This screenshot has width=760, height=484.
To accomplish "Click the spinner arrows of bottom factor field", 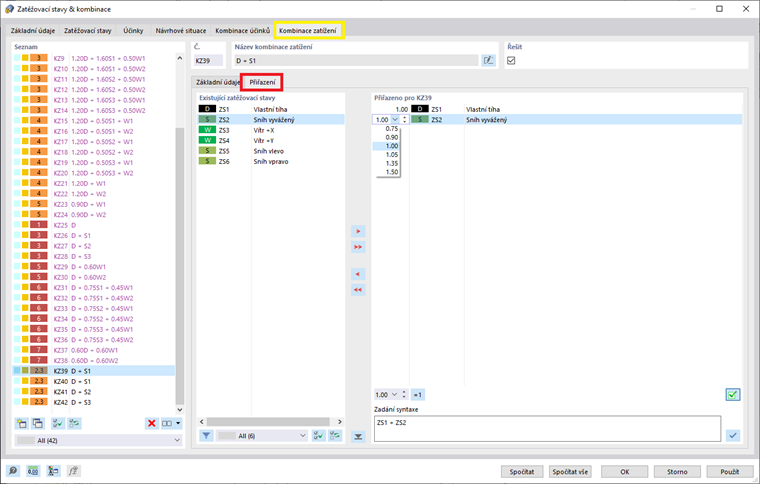I will point(404,395).
